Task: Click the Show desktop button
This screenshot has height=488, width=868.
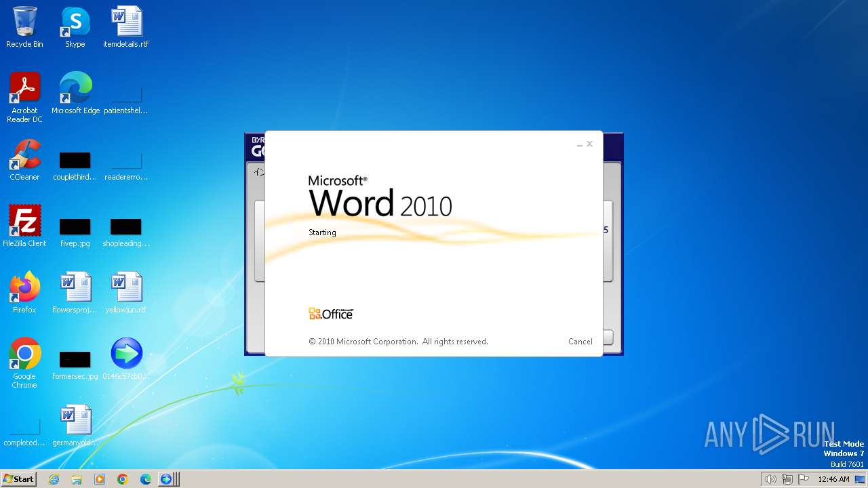Action: 861,479
